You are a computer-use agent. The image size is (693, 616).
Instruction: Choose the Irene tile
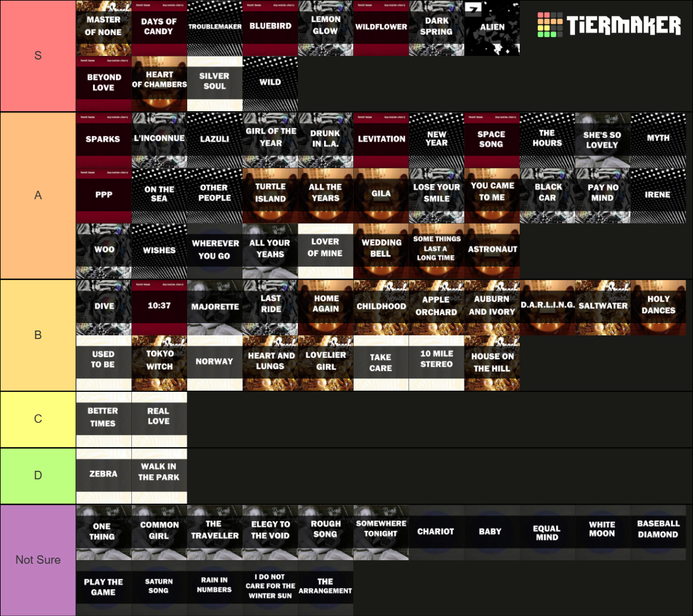tap(658, 196)
